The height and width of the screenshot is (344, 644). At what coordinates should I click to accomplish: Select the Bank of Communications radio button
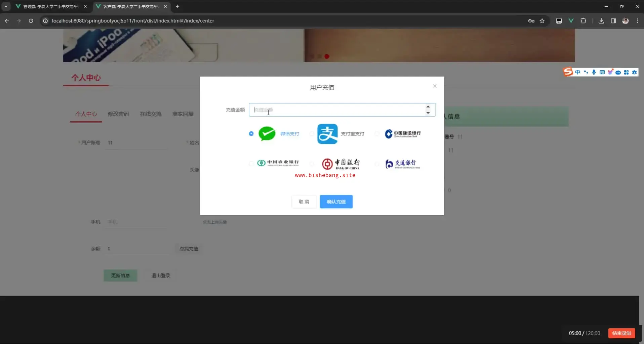click(377, 164)
